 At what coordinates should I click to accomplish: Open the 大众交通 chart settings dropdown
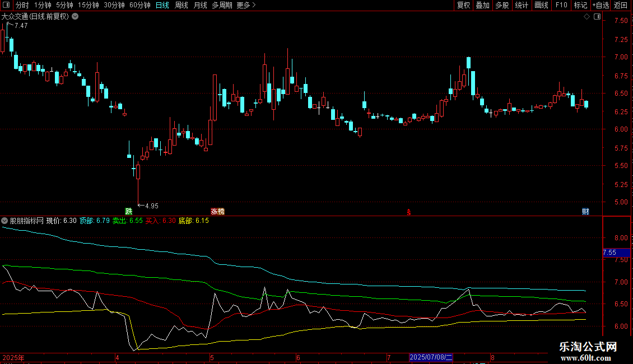[x=75, y=17]
